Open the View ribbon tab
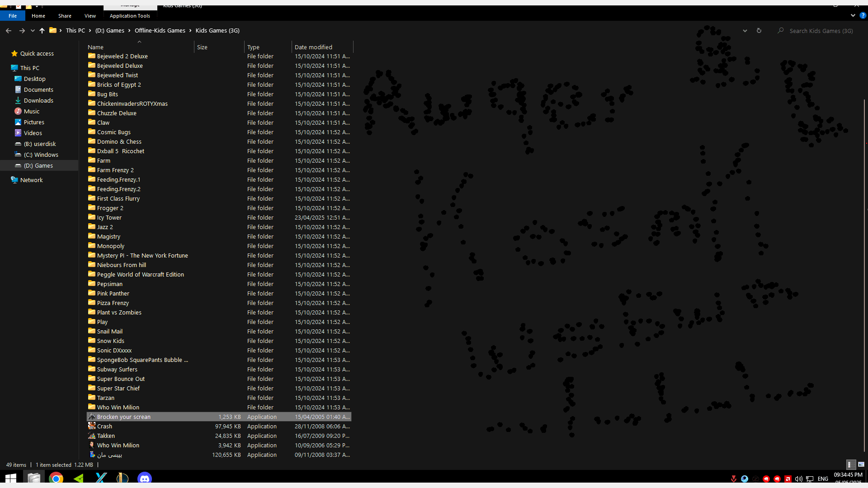 pyautogui.click(x=90, y=16)
